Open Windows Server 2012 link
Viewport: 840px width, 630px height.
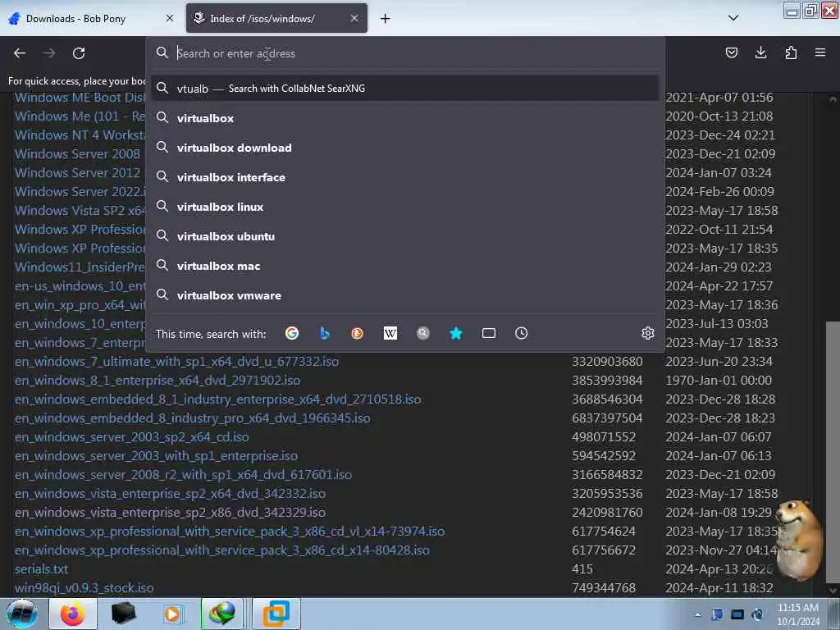coord(77,172)
